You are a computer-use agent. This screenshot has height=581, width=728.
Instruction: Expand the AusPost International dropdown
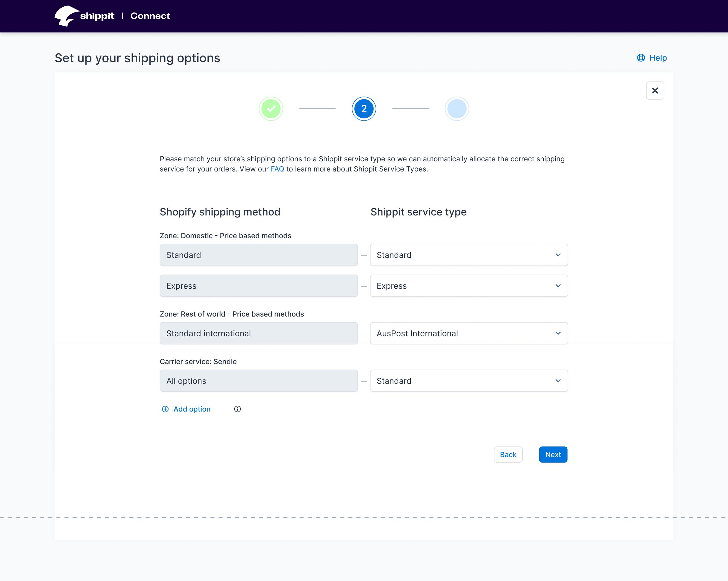pos(469,333)
